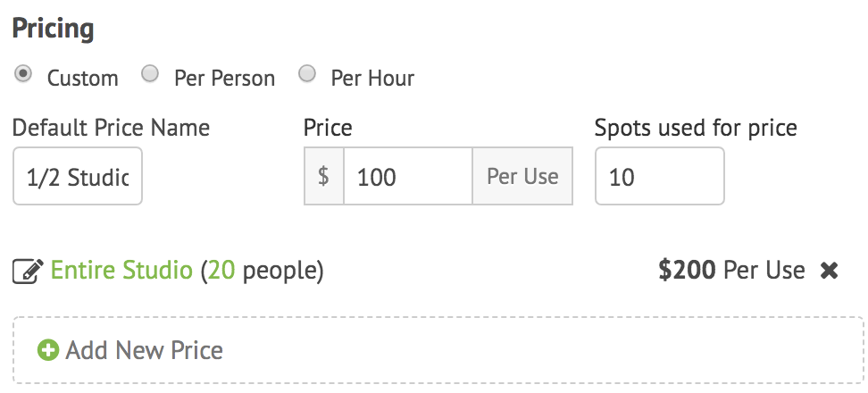Click the Default Price Name field label
The height and width of the screenshot is (393, 868).
[111, 128]
